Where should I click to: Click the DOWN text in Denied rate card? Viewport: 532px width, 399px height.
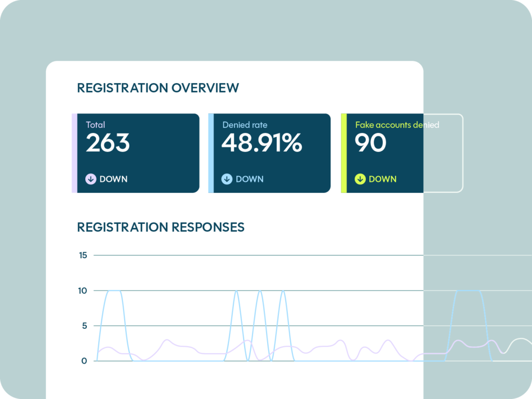point(249,179)
